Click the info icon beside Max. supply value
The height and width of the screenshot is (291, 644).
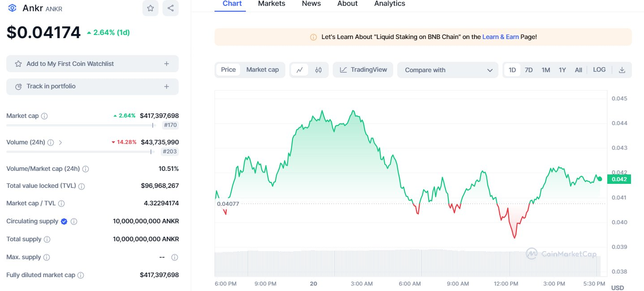pyautogui.click(x=175, y=257)
